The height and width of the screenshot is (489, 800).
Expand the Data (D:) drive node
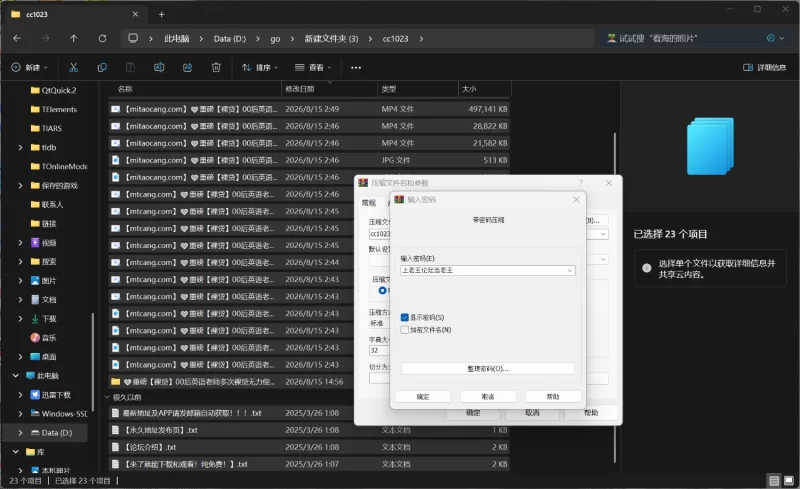click(x=20, y=433)
